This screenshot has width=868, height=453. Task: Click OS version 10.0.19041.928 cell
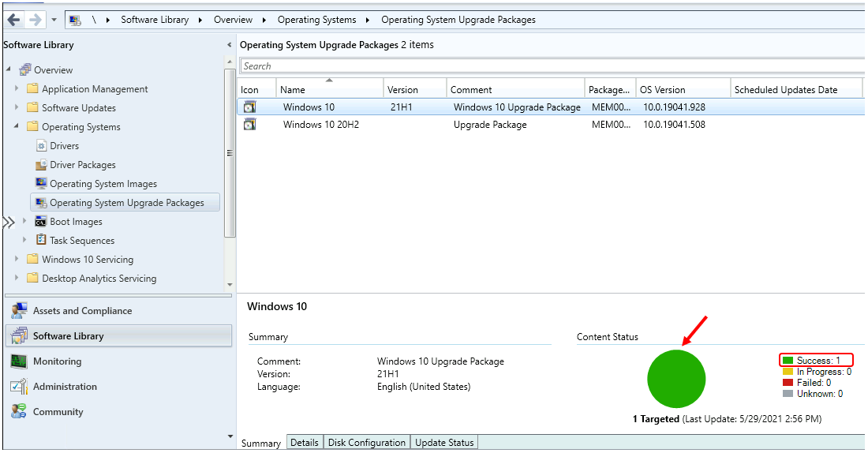674,107
